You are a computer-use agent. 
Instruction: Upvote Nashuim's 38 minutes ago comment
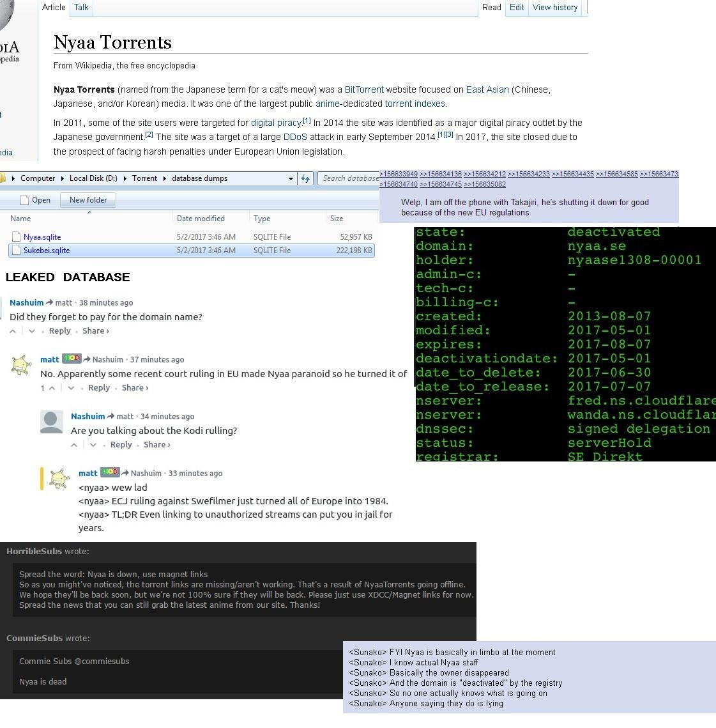13,331
